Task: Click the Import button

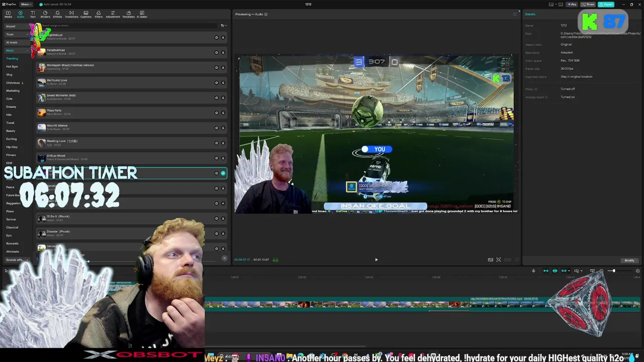Action: pos(18,26)
